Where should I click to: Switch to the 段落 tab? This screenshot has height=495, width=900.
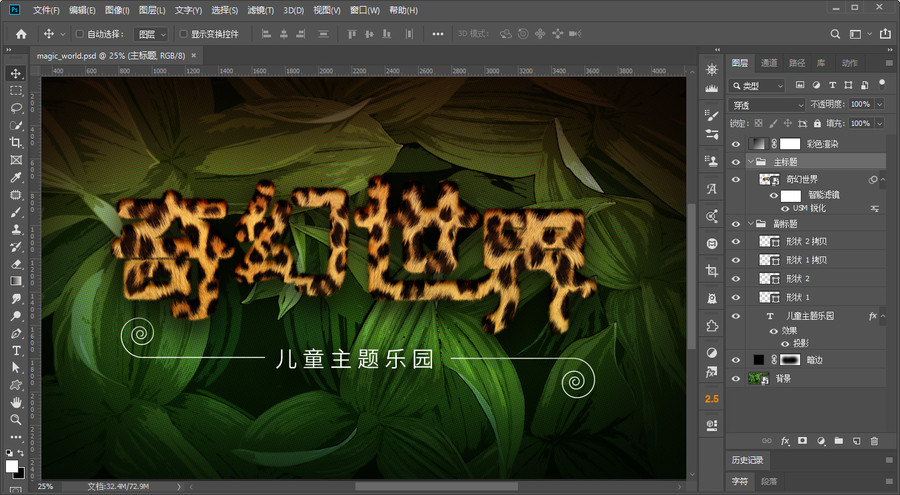(x=769, y=481)
